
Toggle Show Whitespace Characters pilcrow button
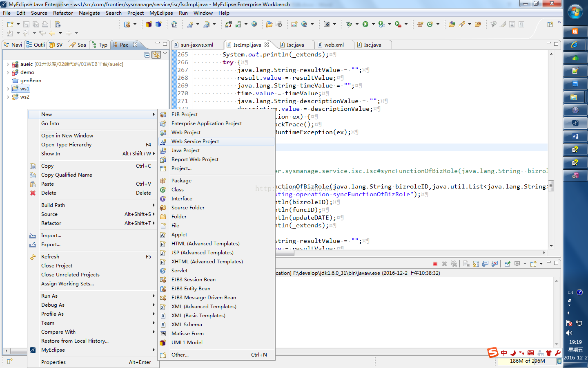[521, 25]
